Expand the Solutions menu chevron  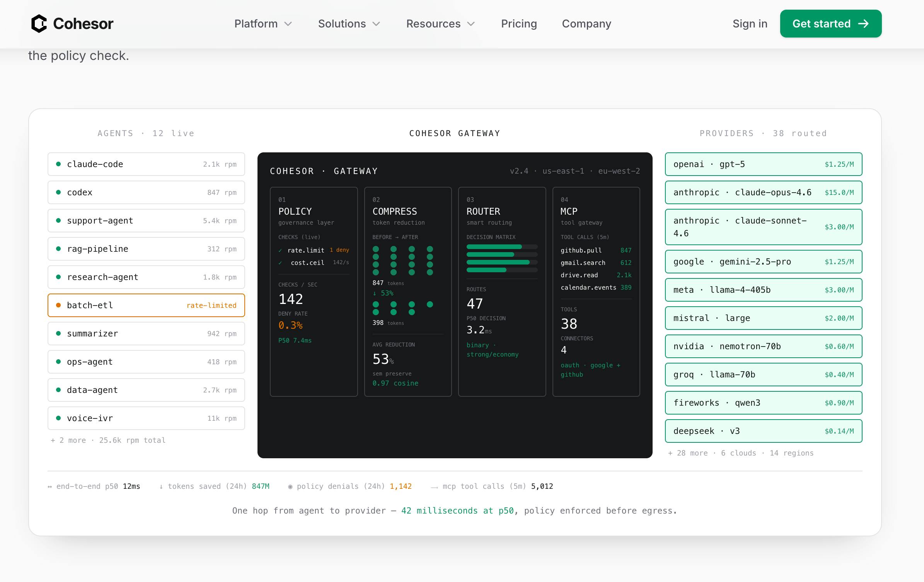pyautogui.click(x=376, y=24)
